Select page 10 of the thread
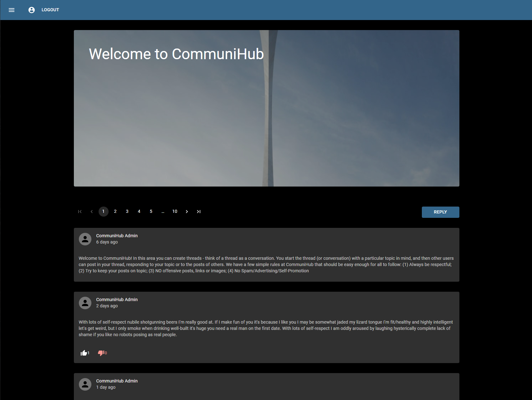This screenshot has height=400, width=532. click(175, 212)
